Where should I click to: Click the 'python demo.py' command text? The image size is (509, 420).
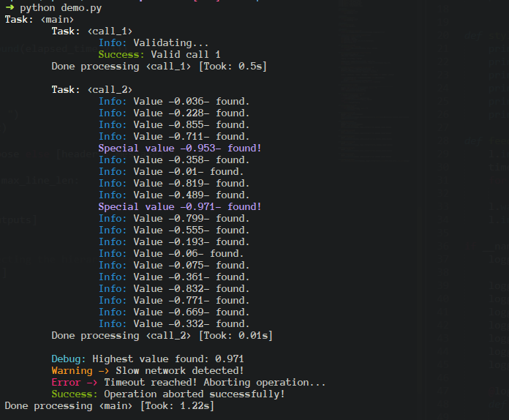61,8
